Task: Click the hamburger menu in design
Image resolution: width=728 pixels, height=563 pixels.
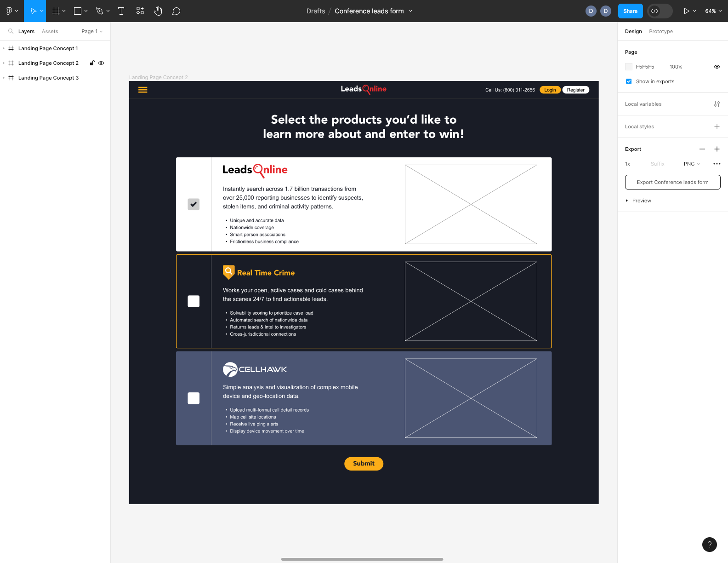Action: click(x=143, y=90)
